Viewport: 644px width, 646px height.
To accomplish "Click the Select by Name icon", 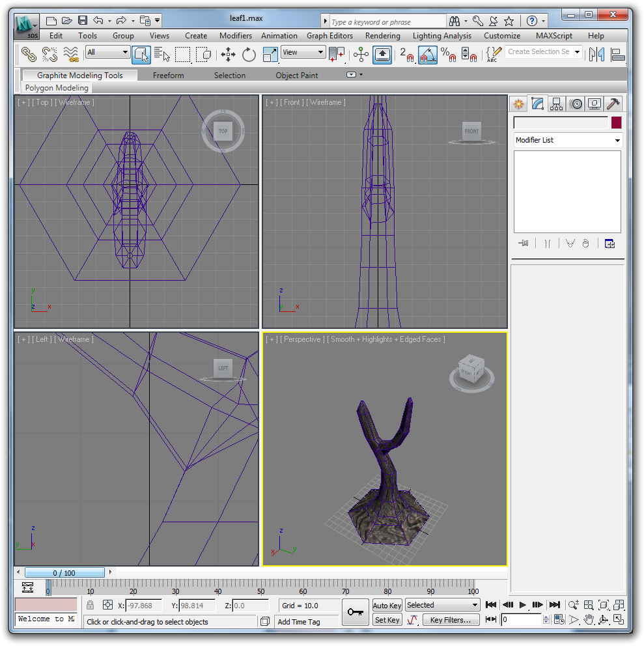I will click(162, 55).
